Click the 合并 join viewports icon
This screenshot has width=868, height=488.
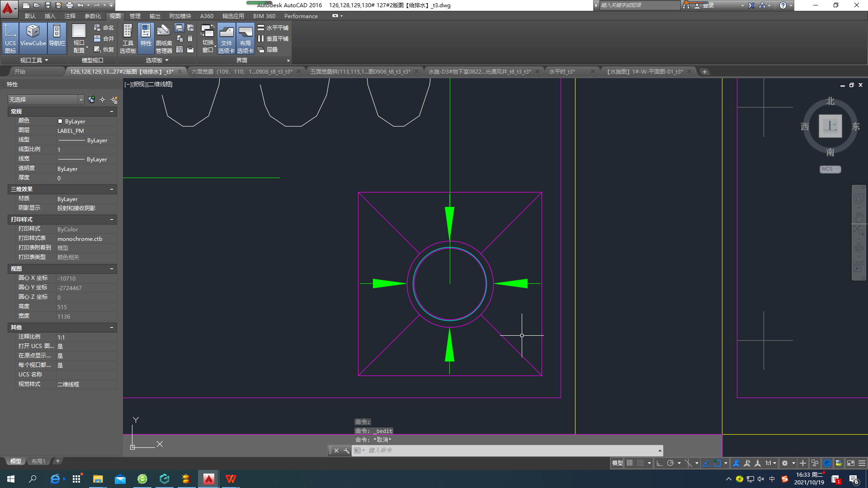(x=104, y=39)
